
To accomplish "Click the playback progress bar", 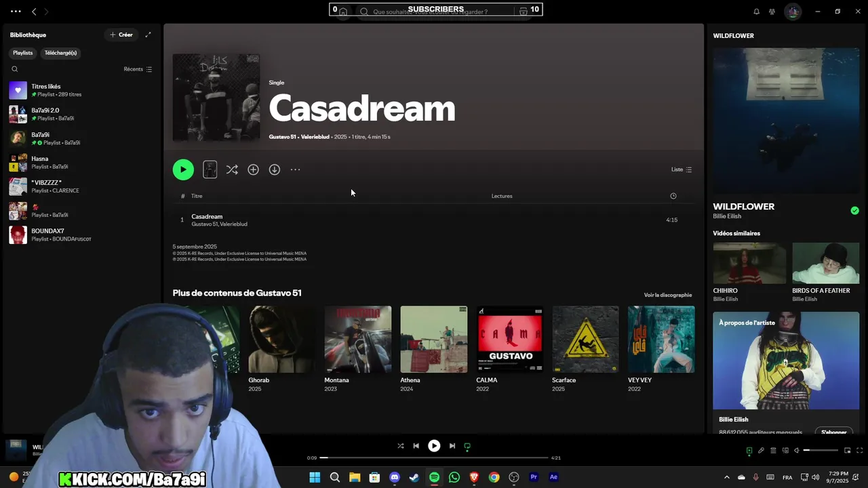I will click(434, 457).
